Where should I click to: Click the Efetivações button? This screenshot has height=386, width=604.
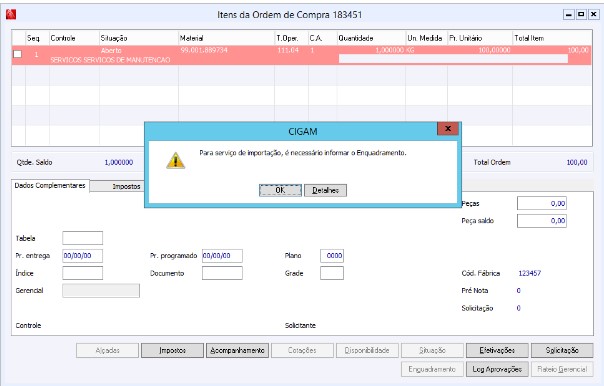pos(497,351)
